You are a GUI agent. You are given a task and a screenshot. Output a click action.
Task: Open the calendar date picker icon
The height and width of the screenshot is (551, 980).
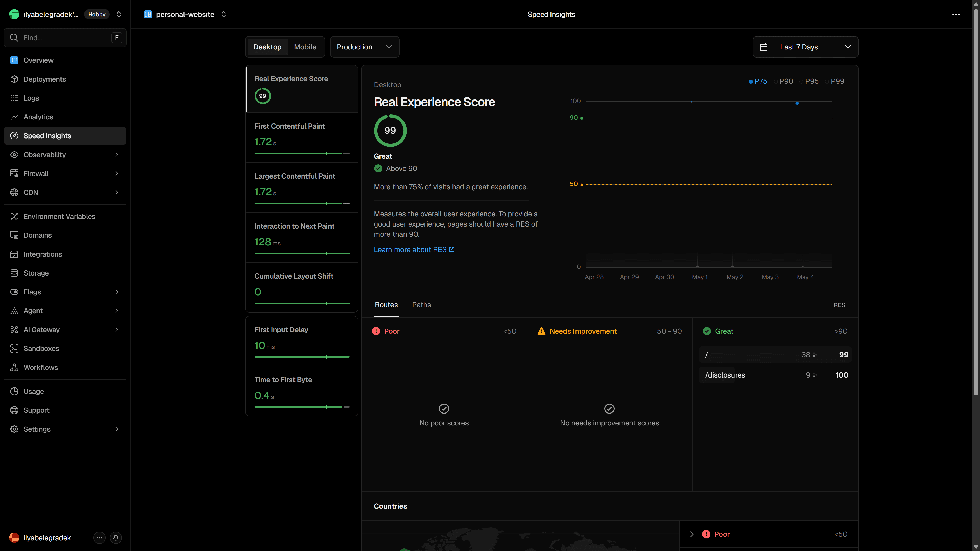(763, 47)
